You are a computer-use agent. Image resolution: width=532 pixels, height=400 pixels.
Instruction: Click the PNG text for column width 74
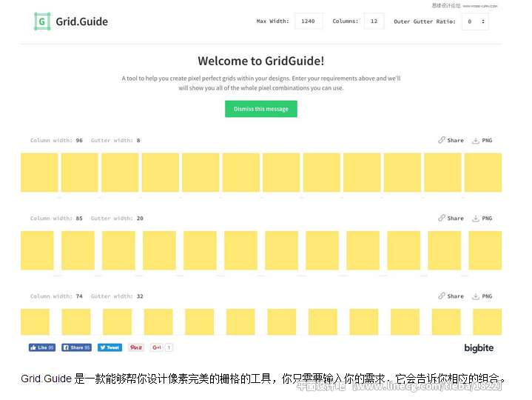click(487, 296)
